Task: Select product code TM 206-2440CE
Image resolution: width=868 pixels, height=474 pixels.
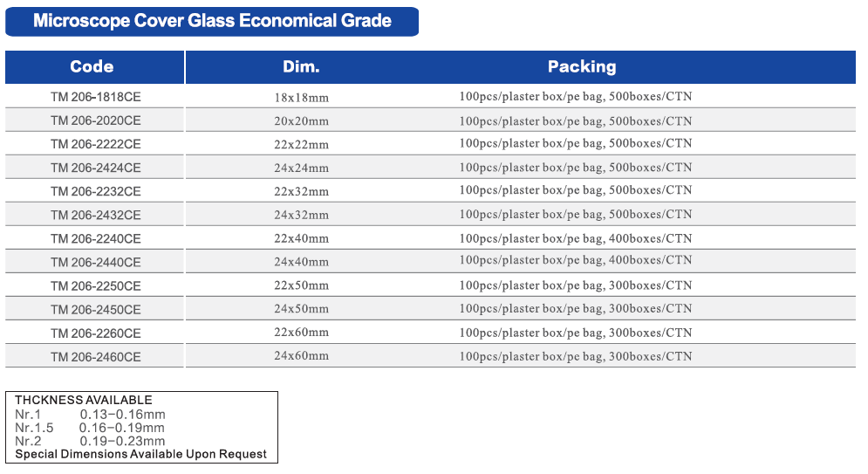Action: pyautogui.click(x=96, y=263)
